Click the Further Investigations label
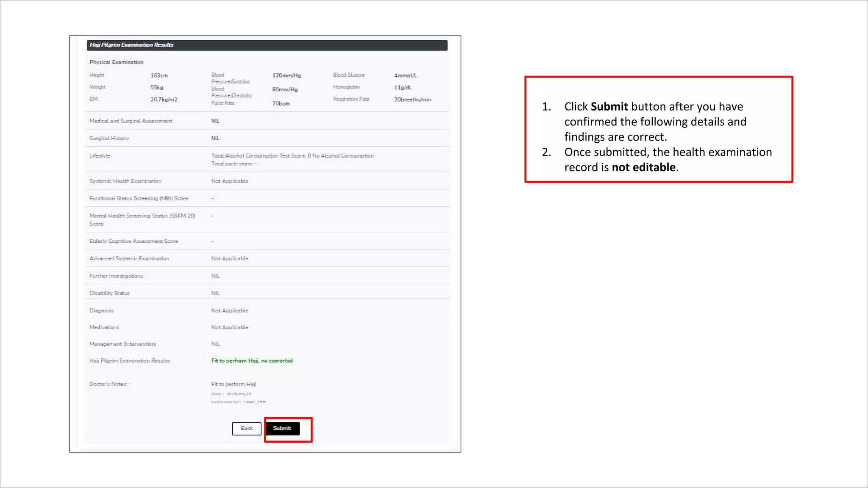Viewport: 868px width, 488px height. [x=116, y=276]
